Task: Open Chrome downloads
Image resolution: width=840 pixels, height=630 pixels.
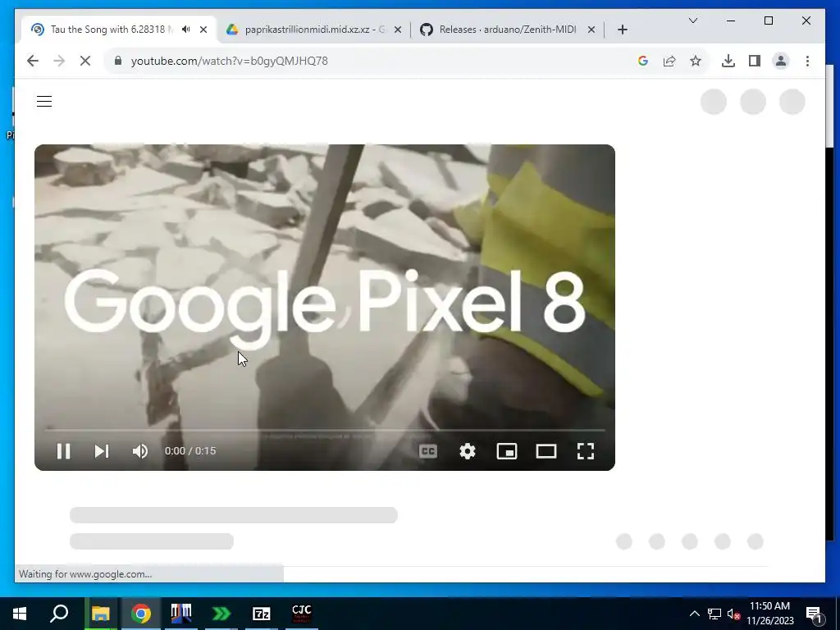Action: [x=728, y=61]
